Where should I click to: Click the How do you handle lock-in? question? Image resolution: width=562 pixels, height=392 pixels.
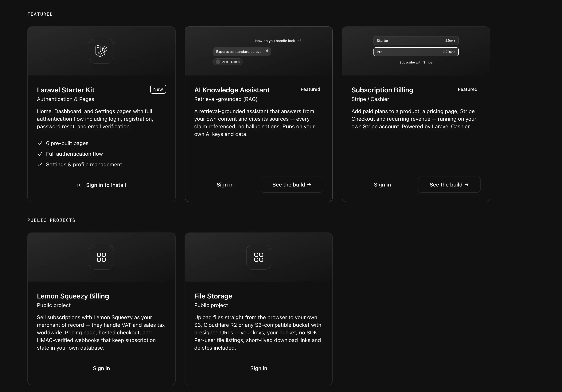(278, 41)
